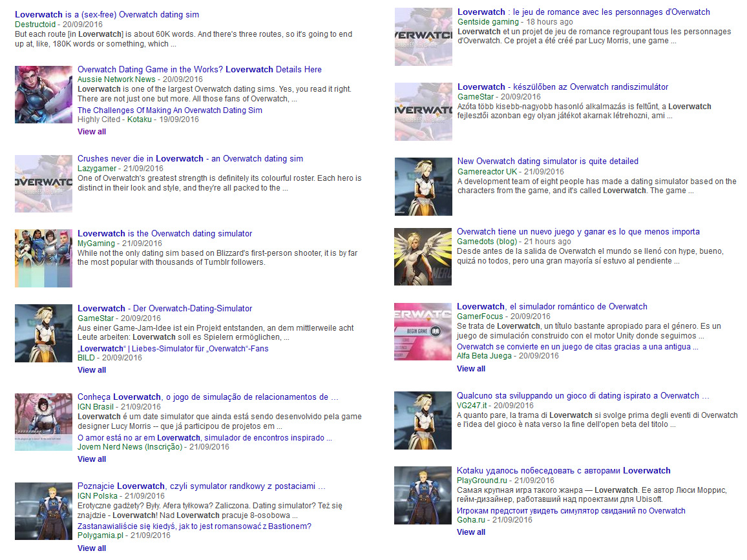Click View all under the Kotaku article
Image resolution: width=747 pixels, height=560 pixels.
pyautogui.click(x=92, y=131)
